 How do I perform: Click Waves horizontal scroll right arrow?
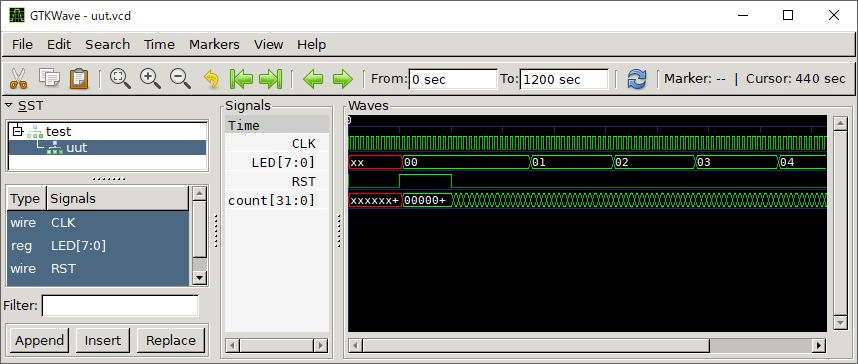click(x=819, y=346)
